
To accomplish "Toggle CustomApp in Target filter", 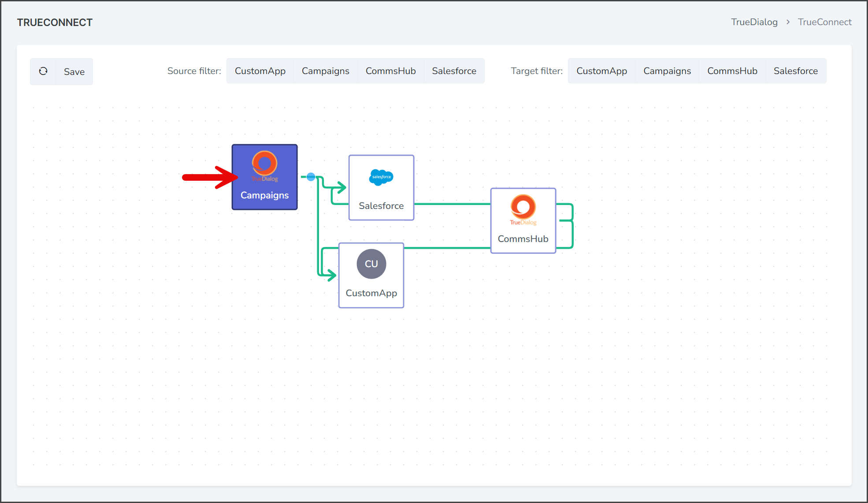I will pyautogui.click(x=602, y=71).
